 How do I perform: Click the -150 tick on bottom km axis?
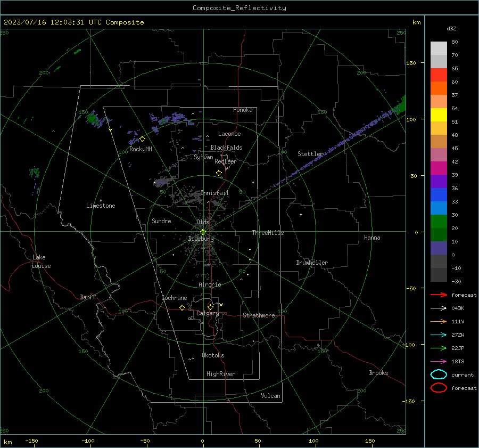[x=31, y=441]
